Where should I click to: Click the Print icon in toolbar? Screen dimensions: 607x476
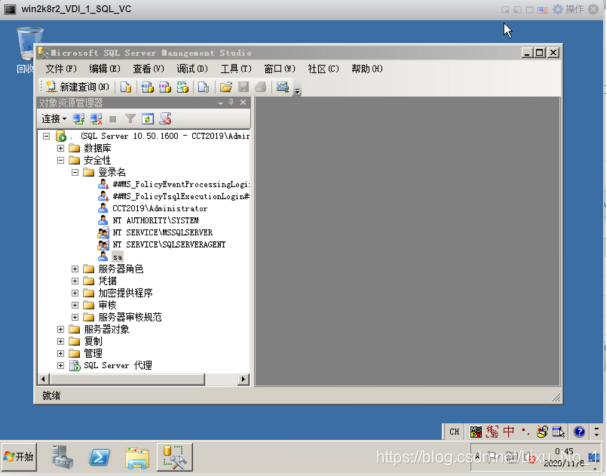tap(261, 87)
